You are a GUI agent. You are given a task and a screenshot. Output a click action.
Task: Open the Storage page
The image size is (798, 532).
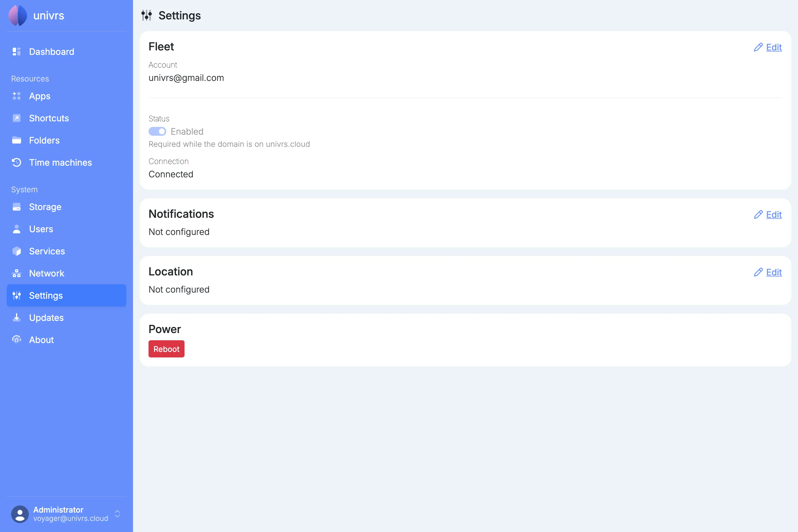coord(66,207)
